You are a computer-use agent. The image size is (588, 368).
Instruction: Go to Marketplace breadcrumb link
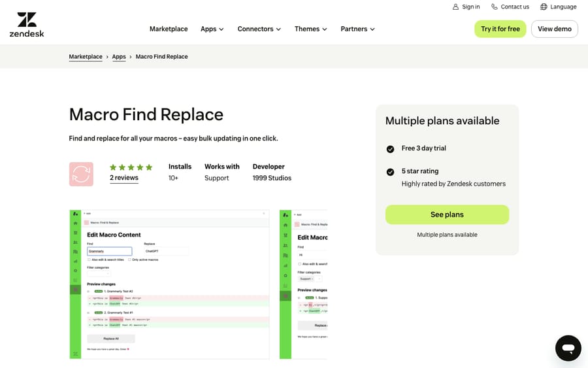tap(86, 57)
